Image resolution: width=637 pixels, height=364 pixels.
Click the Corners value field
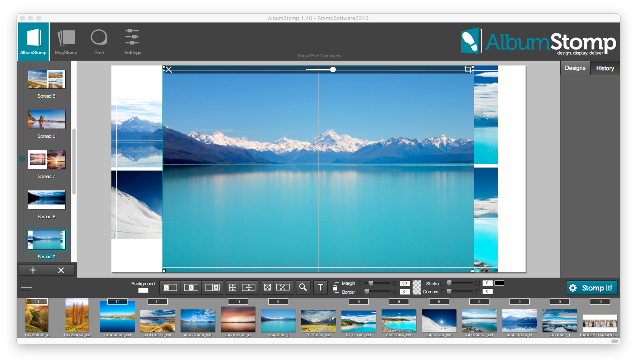(487, 291)
